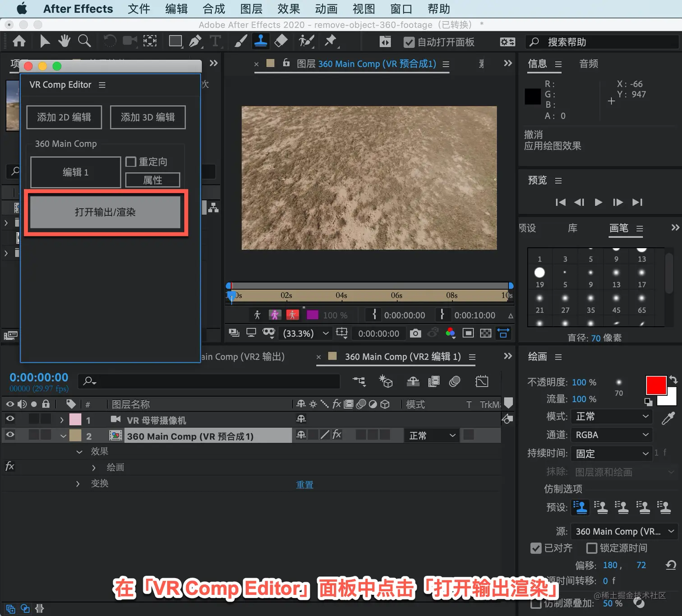Click the 编辑 1 button
682x616 pixels.
(75, 172)
